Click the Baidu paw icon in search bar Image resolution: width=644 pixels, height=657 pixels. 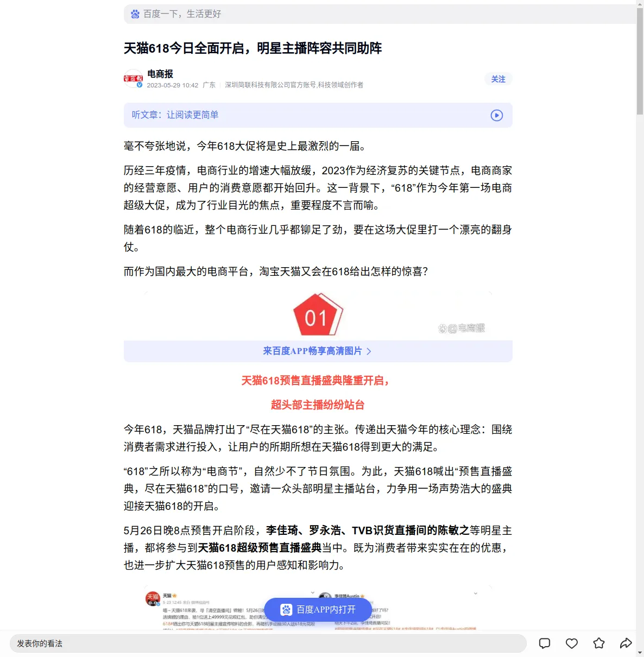[135, 14]
